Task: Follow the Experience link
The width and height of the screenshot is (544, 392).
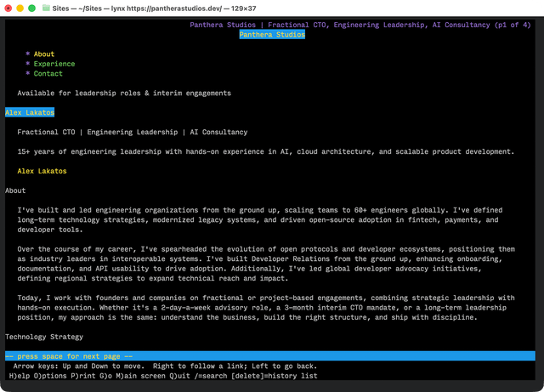Action: pos(54,64)
